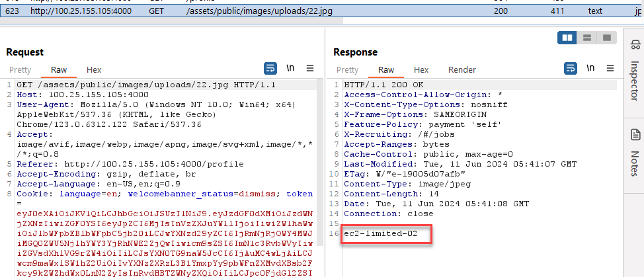
Task: Open the Response panel hamburger menu
Action: pyautogui.click(x=610, y=68)
